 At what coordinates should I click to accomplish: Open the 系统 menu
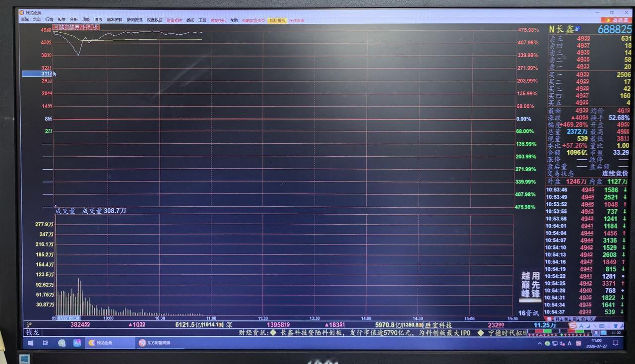(25, 20)
